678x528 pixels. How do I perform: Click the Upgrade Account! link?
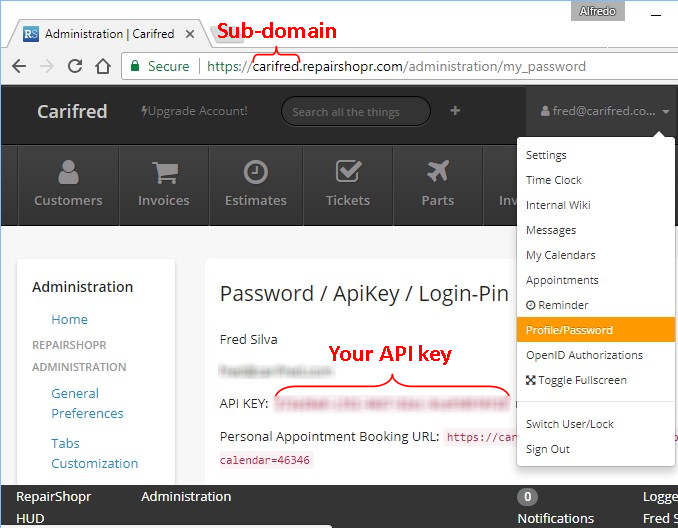194,111
